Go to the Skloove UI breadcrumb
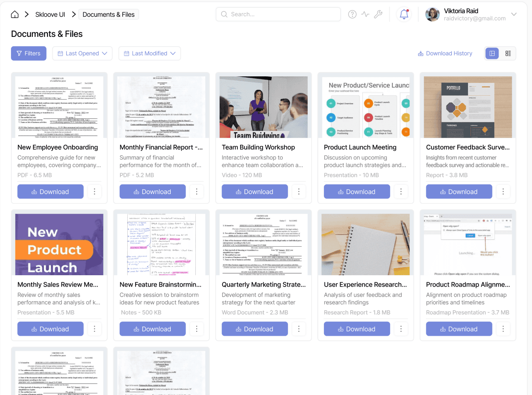The height and width of the screenshot is (395, 532). click(x=50, y=14)
